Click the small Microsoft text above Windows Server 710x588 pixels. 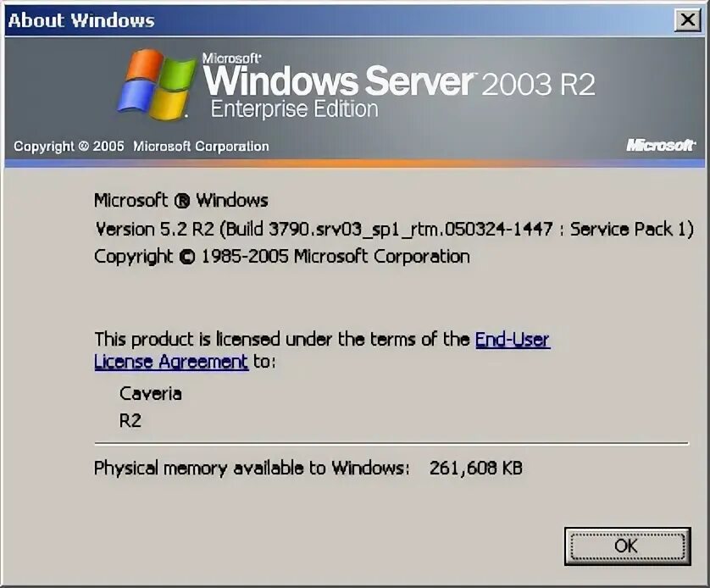coord(231,58)
